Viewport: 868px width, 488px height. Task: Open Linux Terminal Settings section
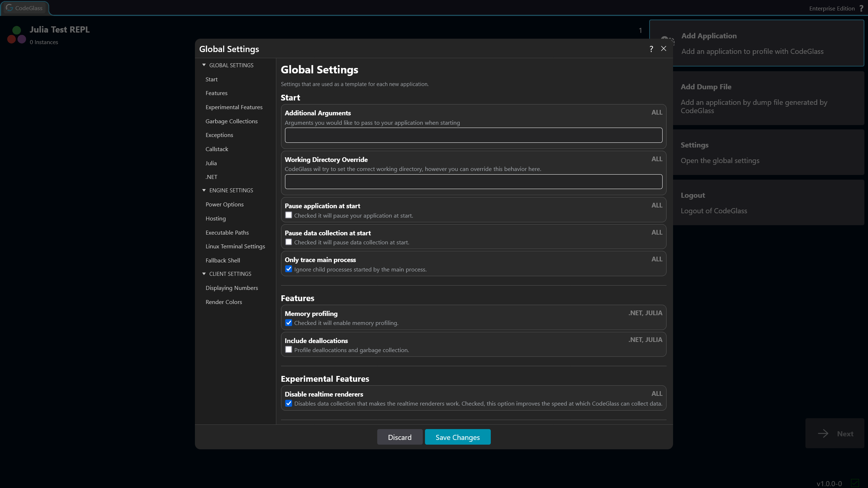coord(235,246)
